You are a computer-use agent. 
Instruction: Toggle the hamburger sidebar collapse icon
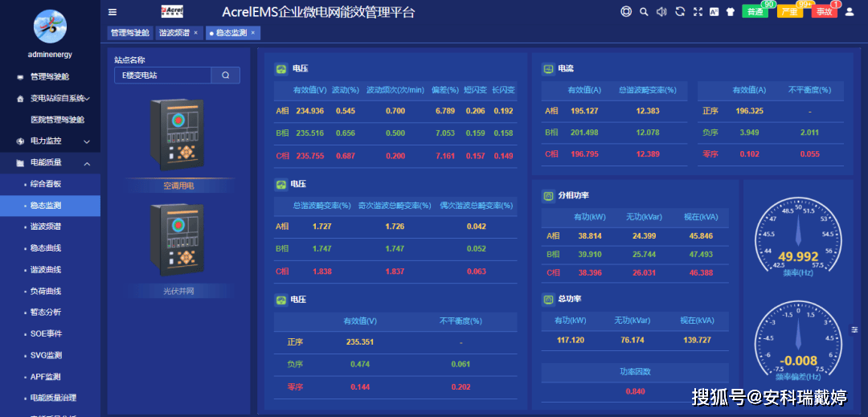[x=113, y=12]
